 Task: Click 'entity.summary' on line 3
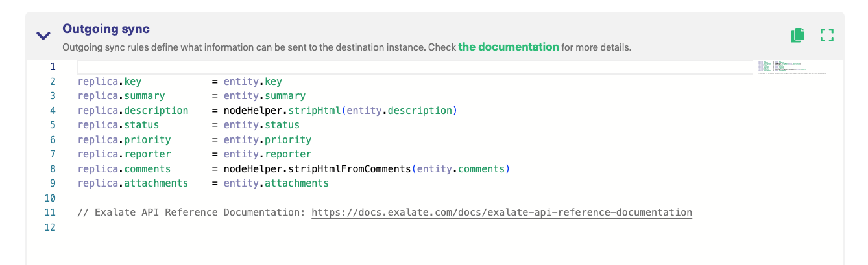pos(265,96)
